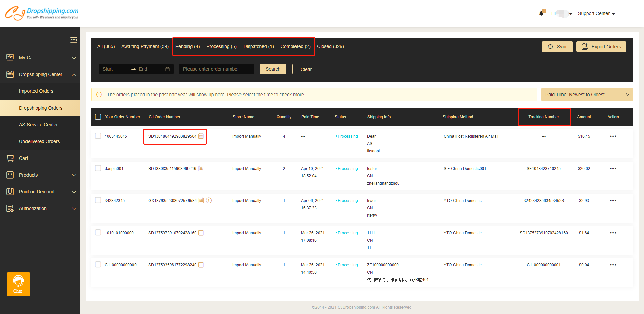Open the Chat support widget

[x=18, y=284]
